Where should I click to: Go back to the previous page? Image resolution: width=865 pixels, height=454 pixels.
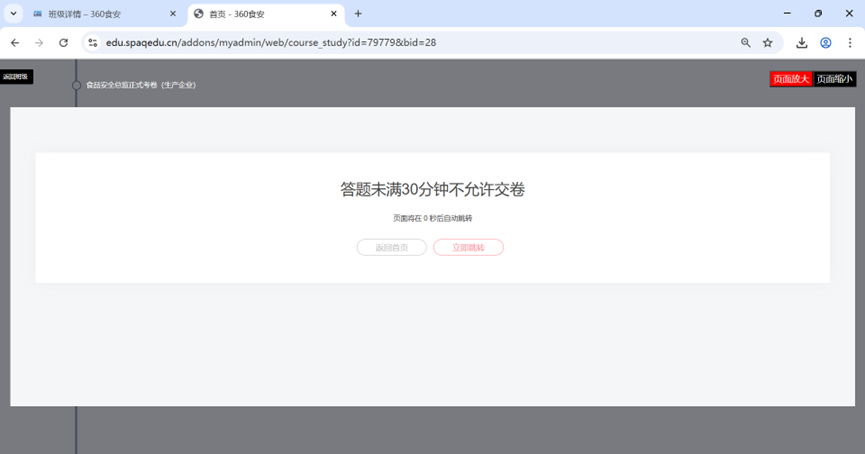tap(15, 43)
